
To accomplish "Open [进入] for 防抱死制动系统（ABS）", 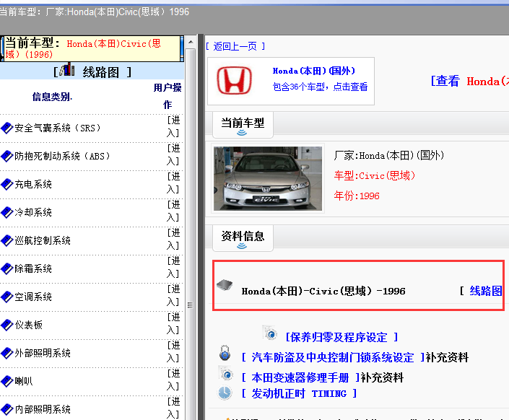I will pos(173,155).
